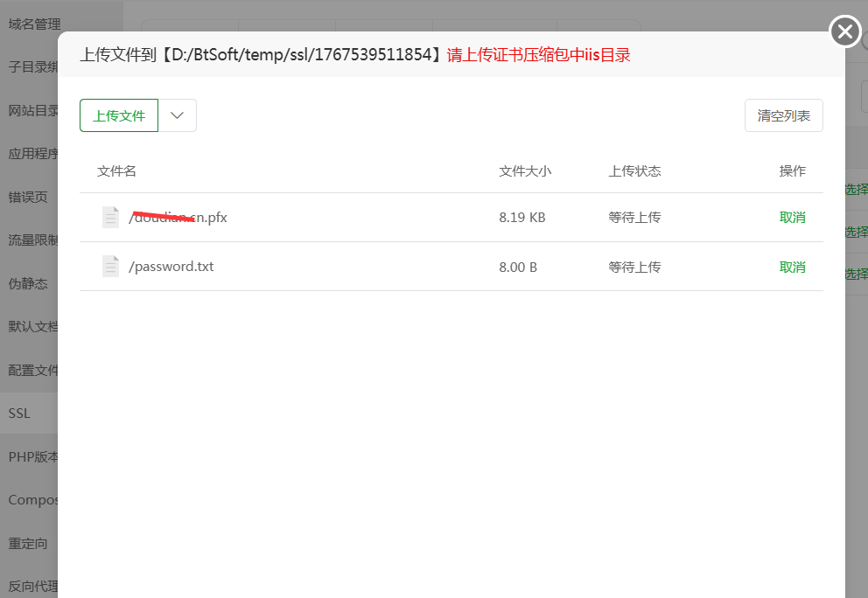This screenshot has width=868, height=598.
Task: Cancel the upload of password.txt
Action: click(792, 266)
